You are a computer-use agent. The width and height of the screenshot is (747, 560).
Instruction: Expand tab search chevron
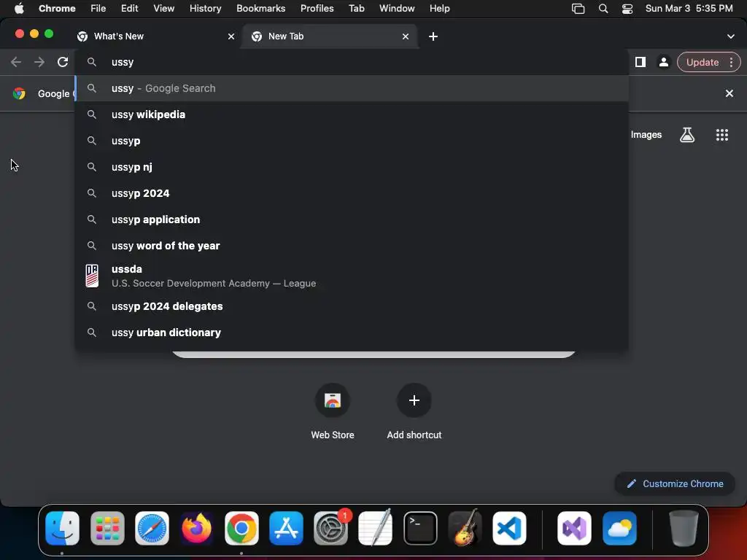pyautogui.click(x=730, y=36)
